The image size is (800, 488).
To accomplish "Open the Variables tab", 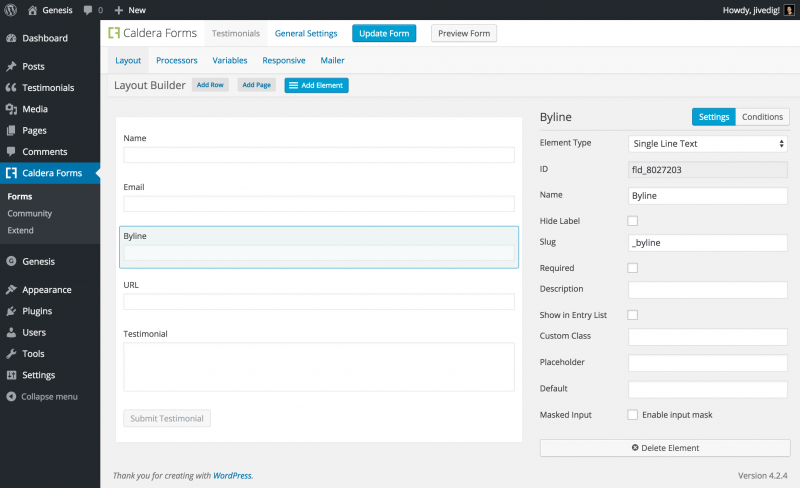I will click(x=230, y=60).
